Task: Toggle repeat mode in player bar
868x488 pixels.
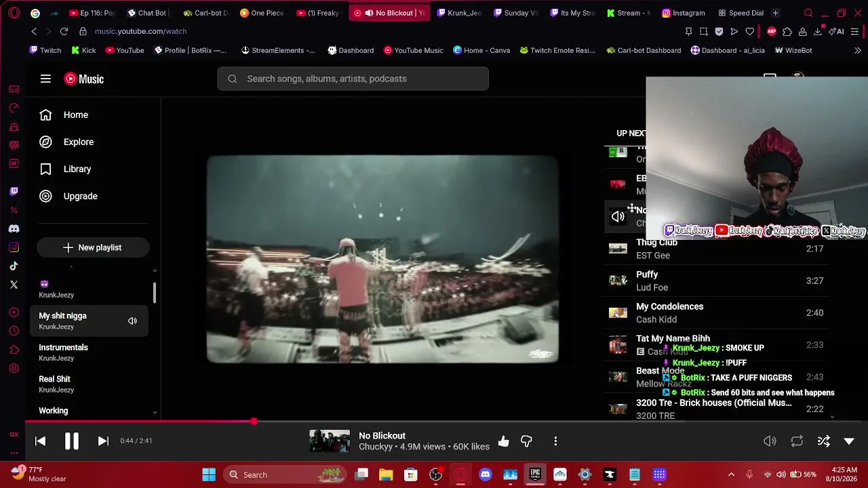Action: [797, 441]
